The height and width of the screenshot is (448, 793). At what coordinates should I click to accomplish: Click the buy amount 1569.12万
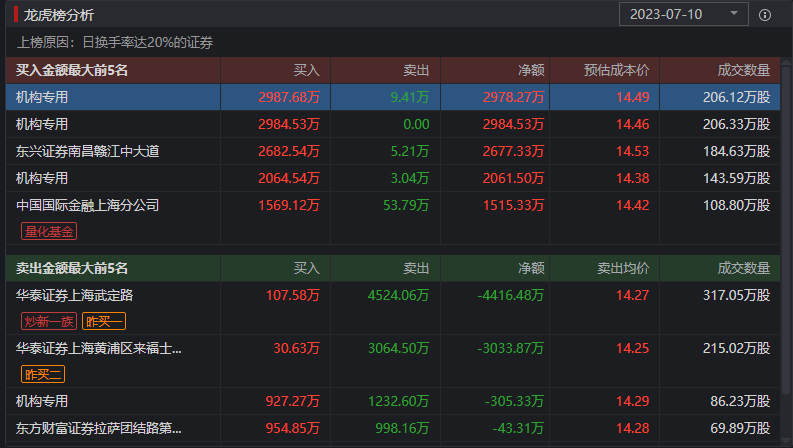click(289, 205)
